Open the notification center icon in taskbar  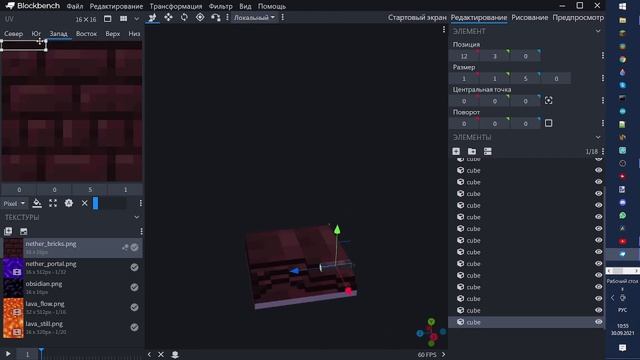tap(622, 347)
